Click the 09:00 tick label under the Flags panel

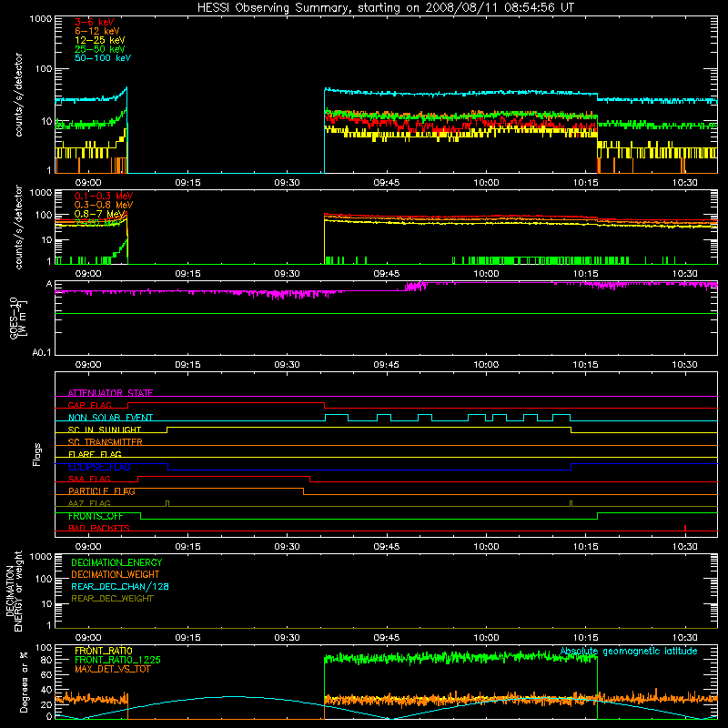pos(88,547)
